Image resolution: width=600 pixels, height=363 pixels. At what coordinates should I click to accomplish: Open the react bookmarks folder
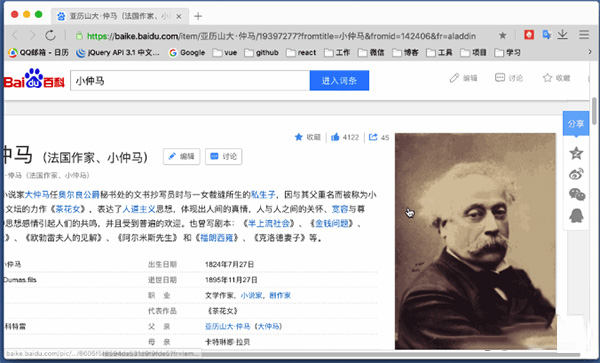click(301, 53)
